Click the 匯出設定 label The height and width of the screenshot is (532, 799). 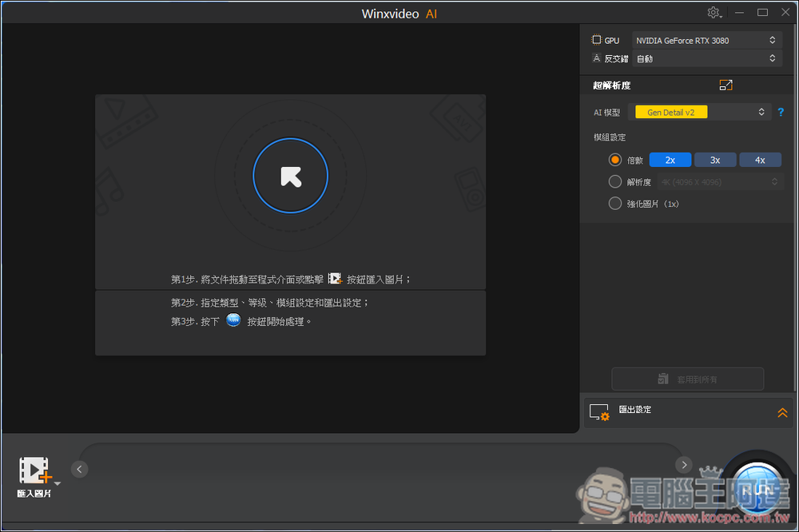pyautogui.click(x=635, y=409)
